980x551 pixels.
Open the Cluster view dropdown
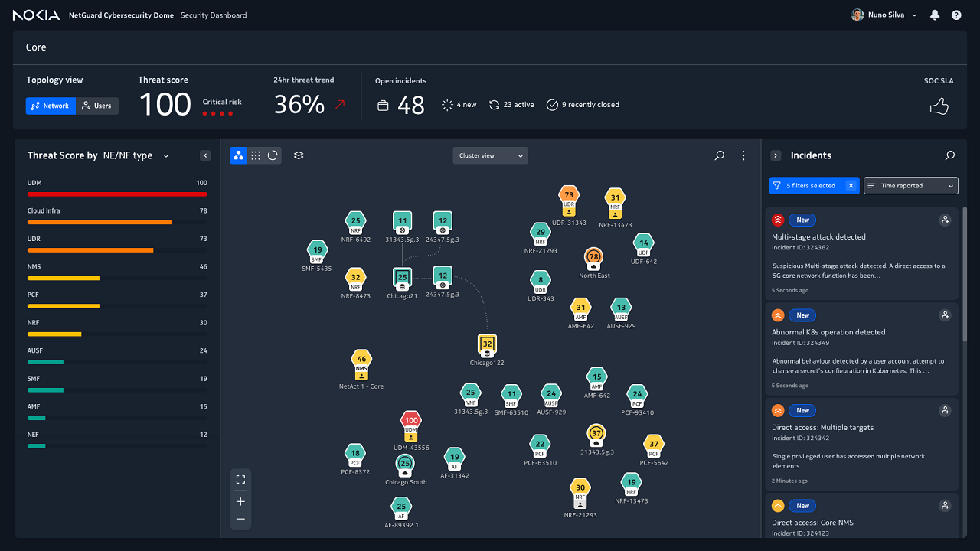coord(490,155)
